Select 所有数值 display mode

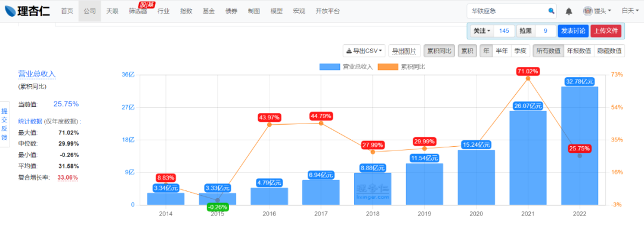(x=549, y=51)
